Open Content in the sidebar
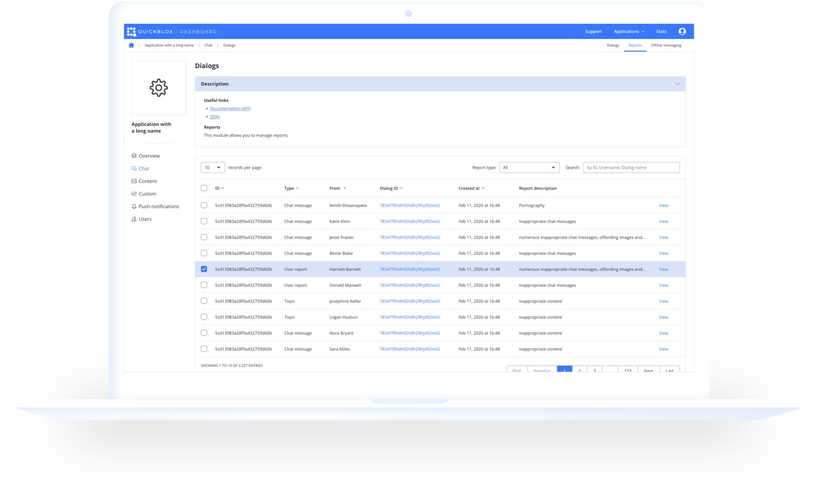819x504 pixels. [144, 181]
